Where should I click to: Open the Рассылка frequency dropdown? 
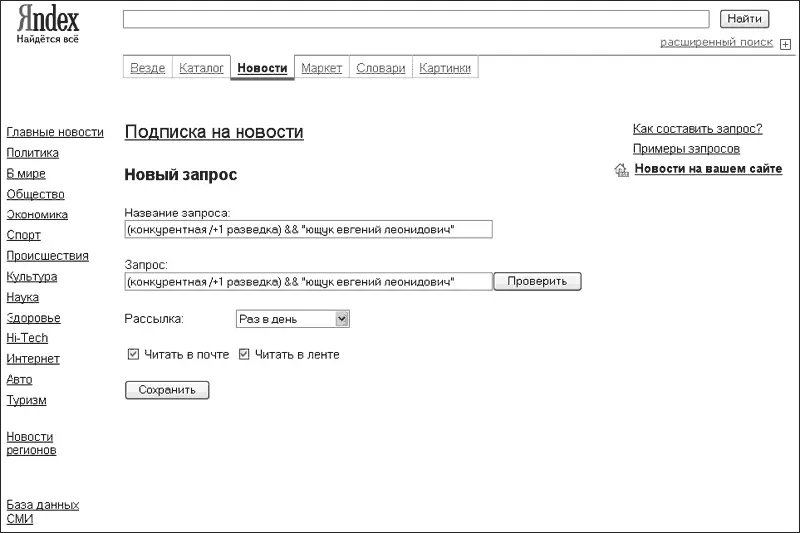pyautogui.click(x=293, y=319)
